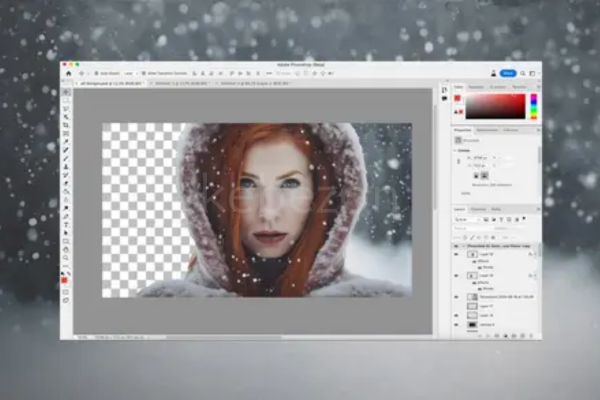This screenshot has height=400, width=600.
Task: Select the Crop tool
Action: 66,125
